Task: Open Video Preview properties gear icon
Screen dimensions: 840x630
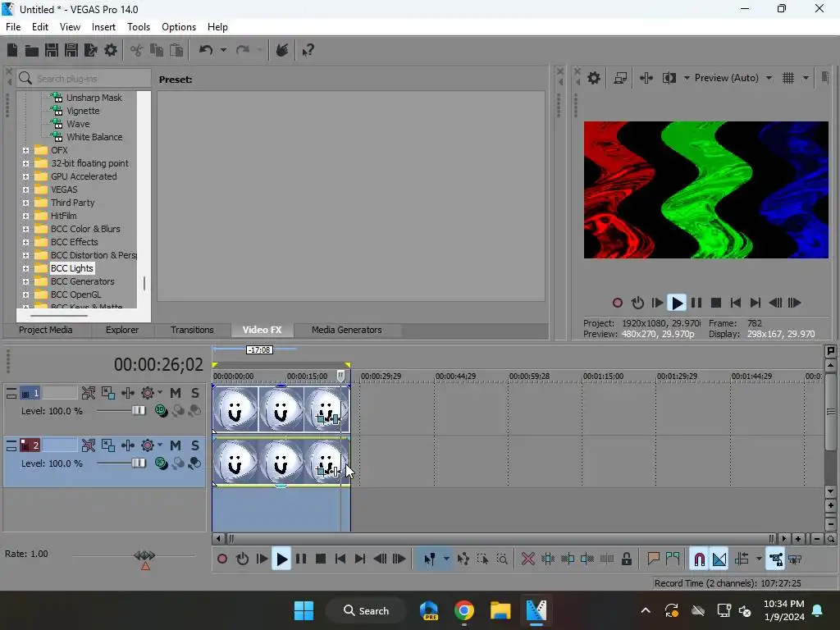Action: pyautogui.click(x=594, y=78)
